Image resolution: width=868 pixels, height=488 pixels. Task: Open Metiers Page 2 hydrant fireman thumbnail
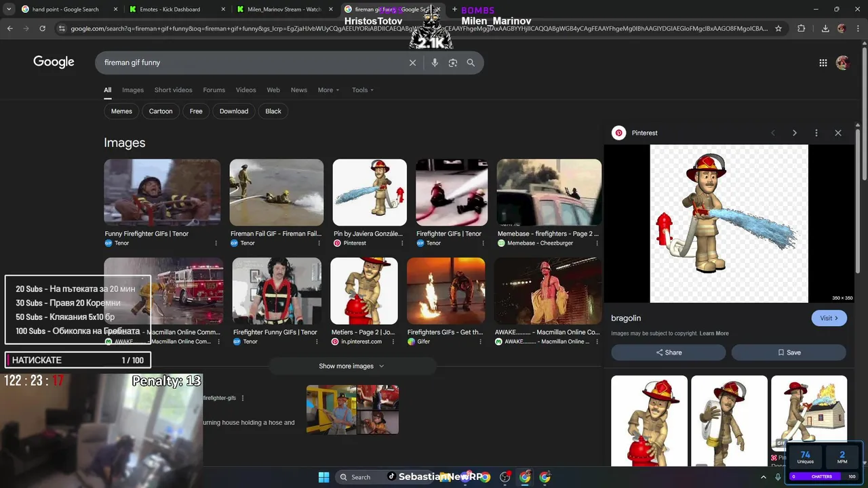[364, 291]
